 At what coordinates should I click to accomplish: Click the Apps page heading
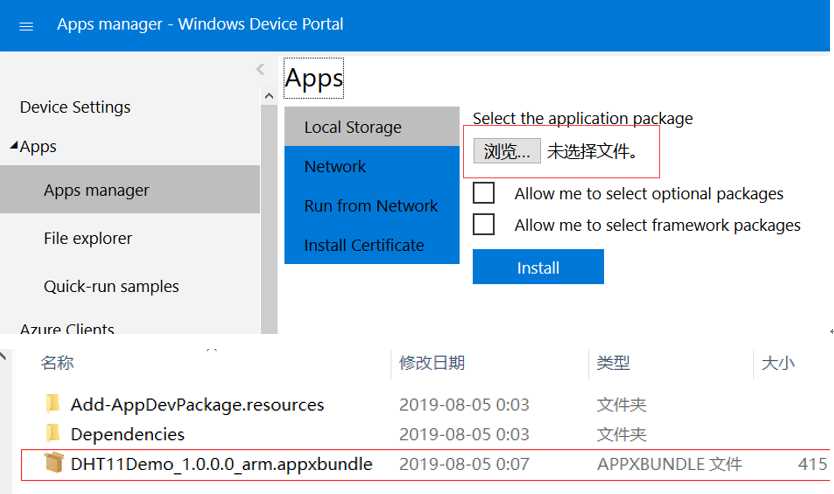(x=314, y=78)
